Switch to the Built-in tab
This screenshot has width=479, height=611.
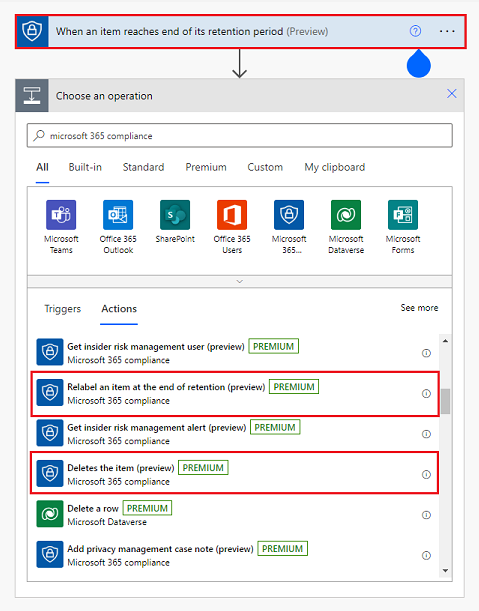tap(85, 168)
